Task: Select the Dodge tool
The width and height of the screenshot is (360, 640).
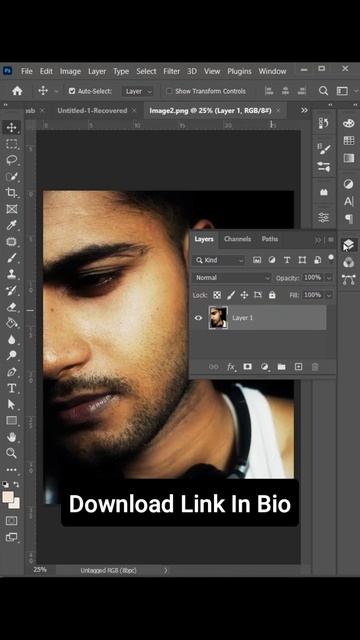Action: 11,356
